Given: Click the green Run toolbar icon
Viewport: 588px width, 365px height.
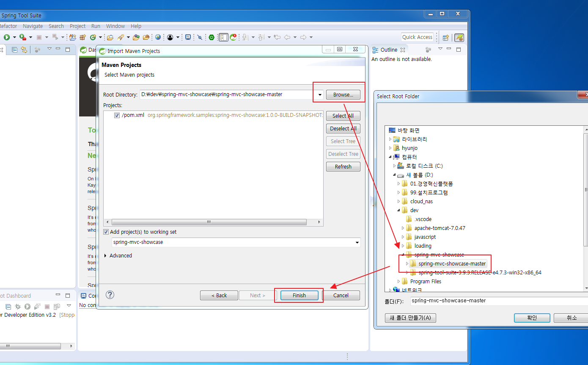Looking at the screenshot, I should point(7,37).
